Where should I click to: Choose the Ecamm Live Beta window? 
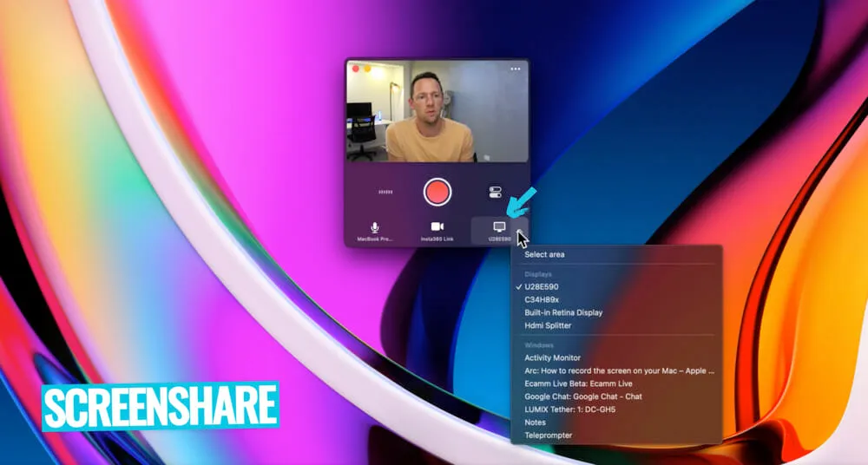tap(578, 383)
